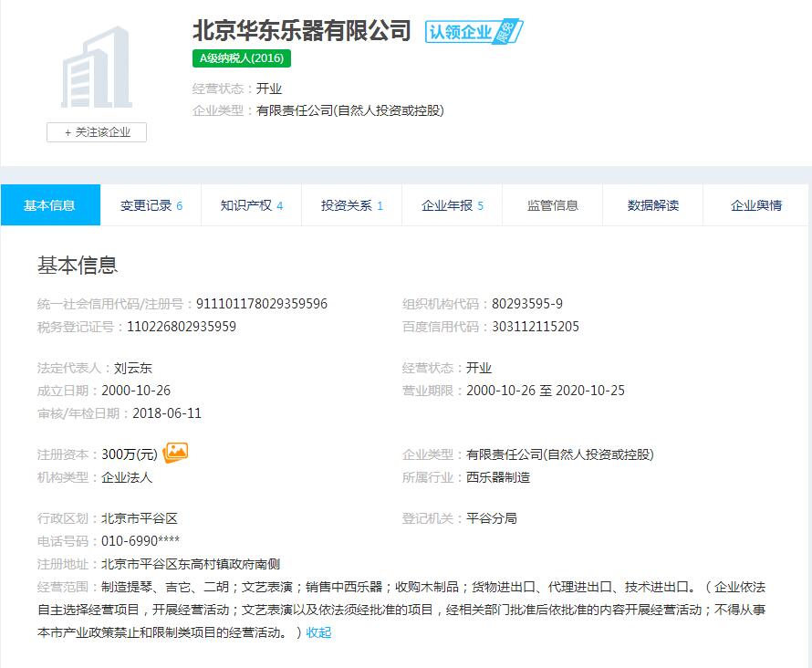Viewport: 812px width, 668px height.
Task: Click phone number 010-6990****
Action: pyautogui.click(x=141, y=541)
